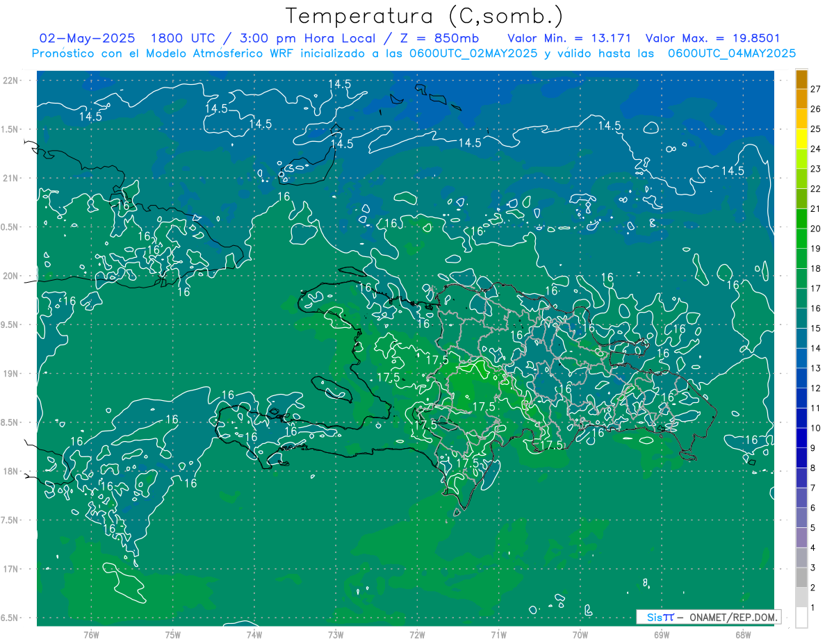834x644 pixels.
Task: Click the valid-until time '0600UTC_04MAY2025'
Action: tap(732, 53)
